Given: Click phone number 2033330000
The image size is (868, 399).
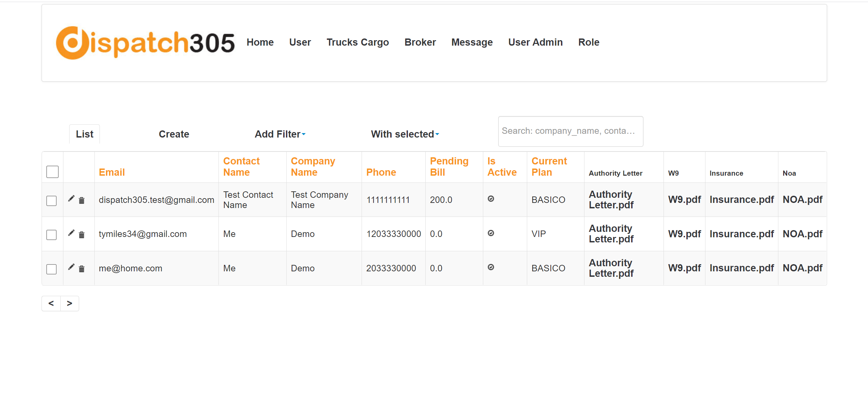Looking at the screenshot, I should click(x=391, y=268).
